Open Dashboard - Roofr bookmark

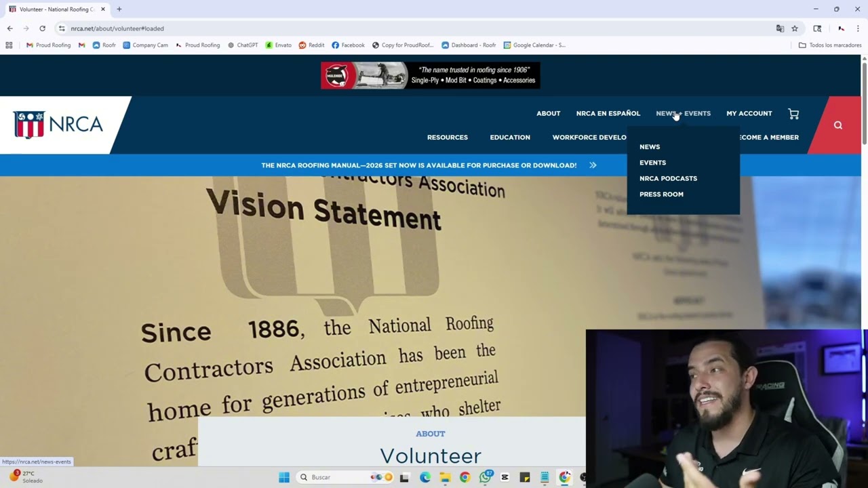coord(469,45)
